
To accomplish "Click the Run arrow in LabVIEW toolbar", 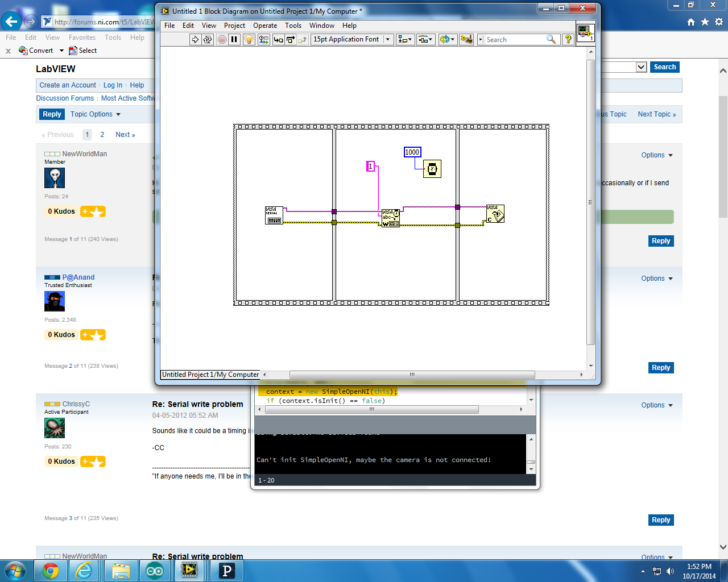I will click(x=195, y=39).
